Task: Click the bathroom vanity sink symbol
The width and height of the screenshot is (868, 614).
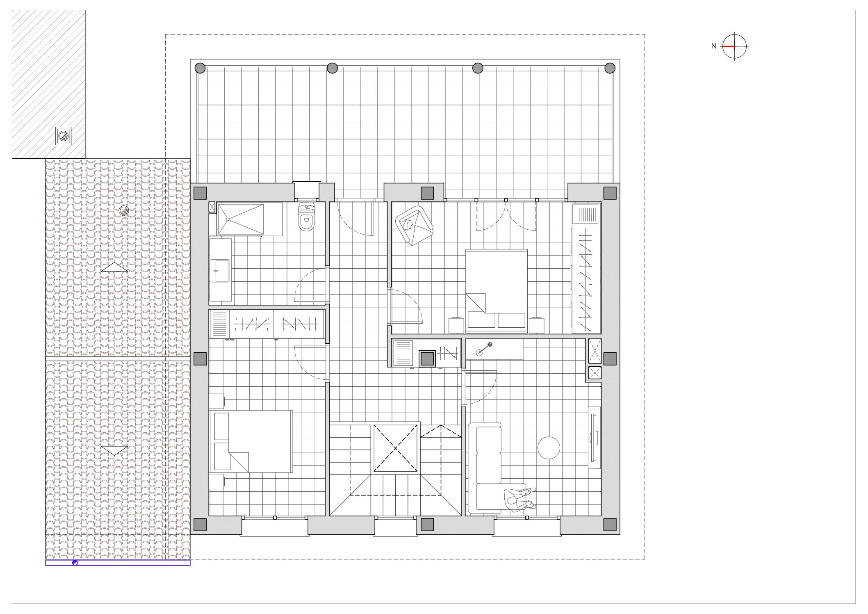Action: [220, 270]
